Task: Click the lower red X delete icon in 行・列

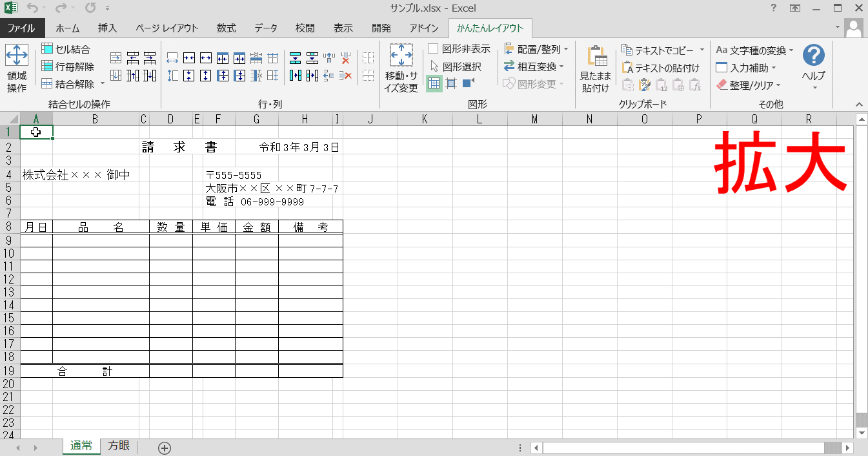Action: coord(345,76)
